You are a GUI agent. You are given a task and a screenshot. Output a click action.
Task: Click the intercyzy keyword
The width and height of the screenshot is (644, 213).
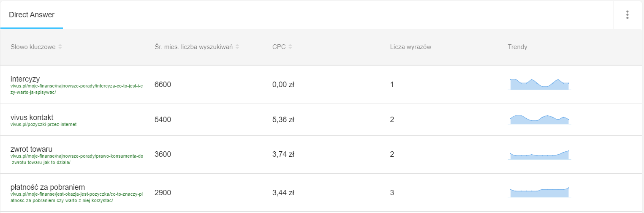pyautogui.click(x=25, y=79)
